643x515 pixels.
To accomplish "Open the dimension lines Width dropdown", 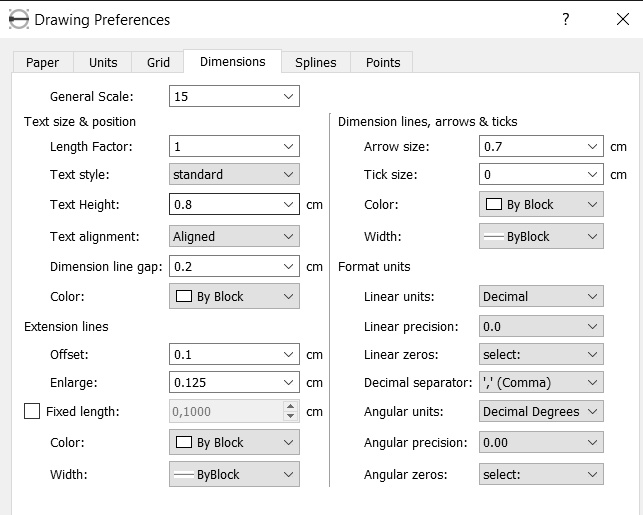I will coord(541,237).
